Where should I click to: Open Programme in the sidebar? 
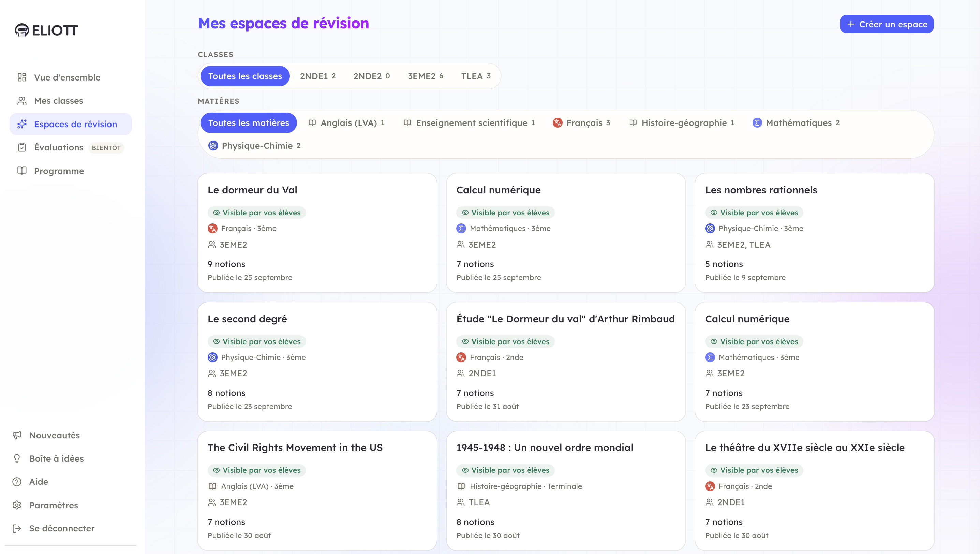(x=71, y=171)
